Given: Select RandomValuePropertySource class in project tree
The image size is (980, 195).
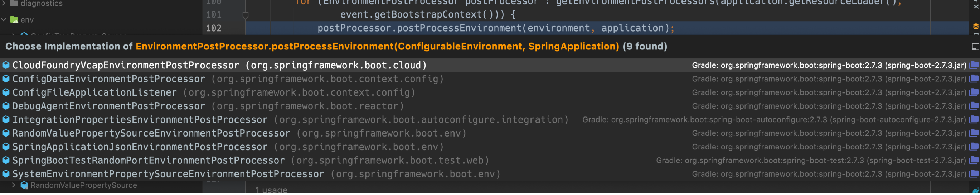Looking at the screenshot, I should (x=84, y=185).
